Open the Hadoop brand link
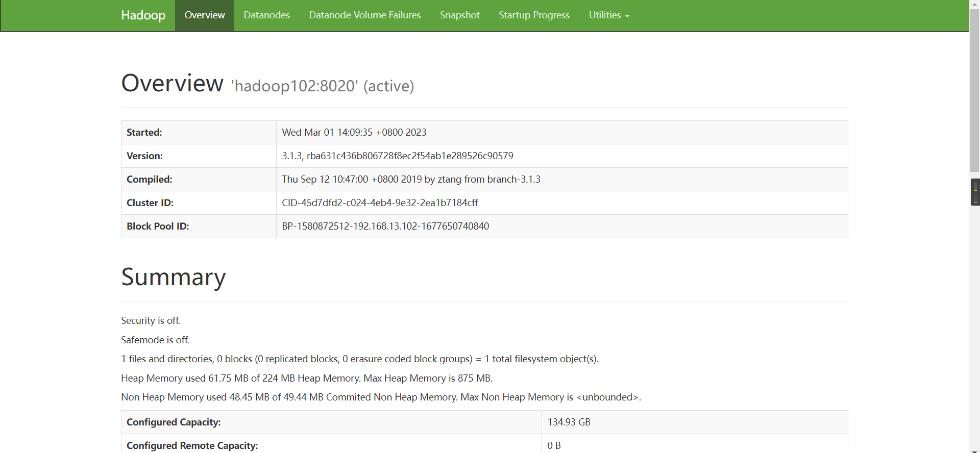 pos(143,15)
